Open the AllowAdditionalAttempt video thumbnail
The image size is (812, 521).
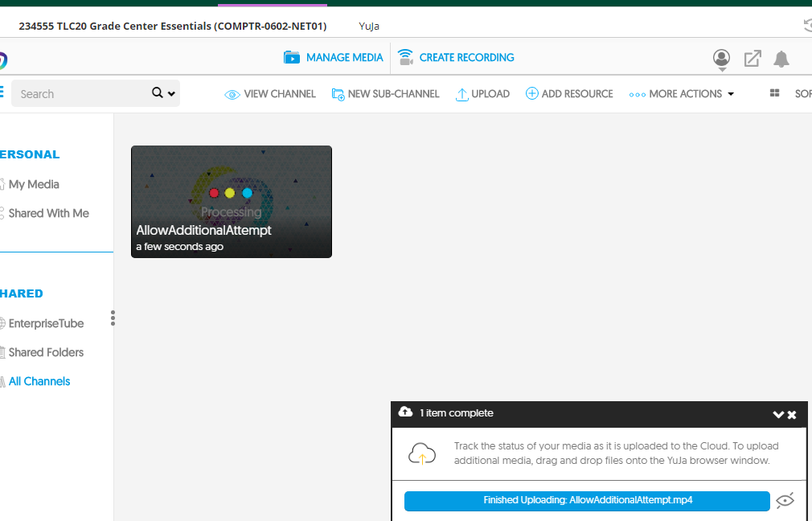(x=232, y=202)
